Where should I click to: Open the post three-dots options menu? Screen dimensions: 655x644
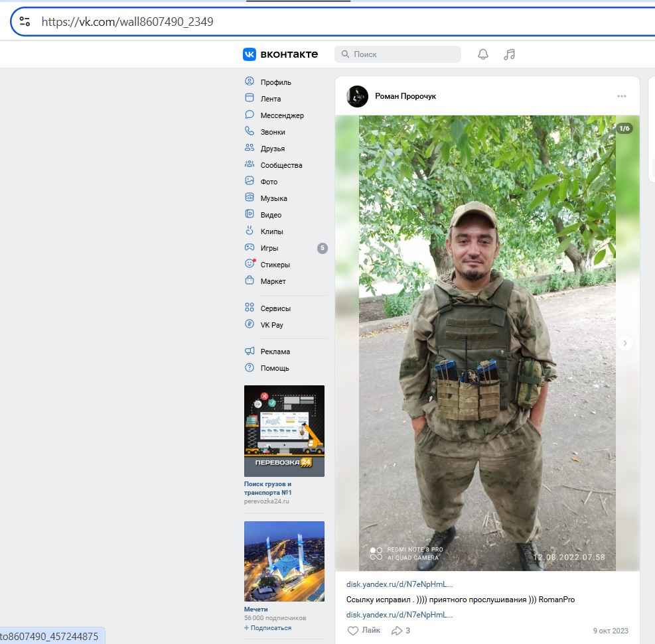622,96
